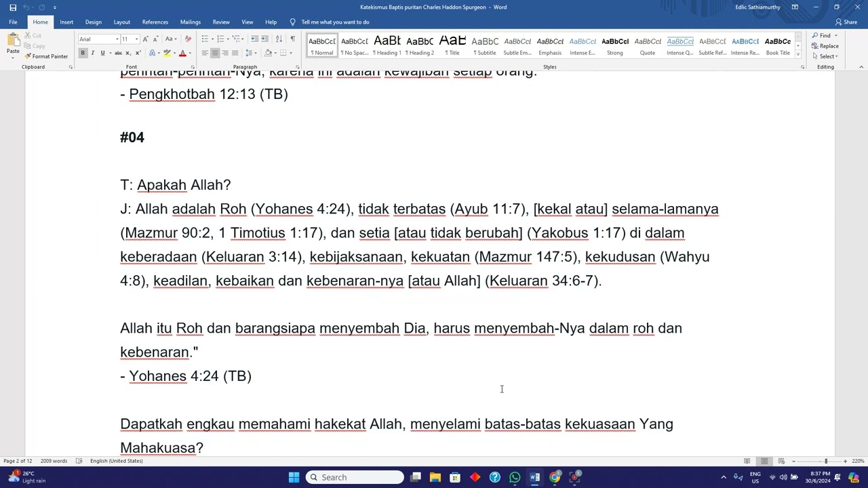Activate the Format Painter tool
This screenshot has height=488, width=868.
[46, 56]
